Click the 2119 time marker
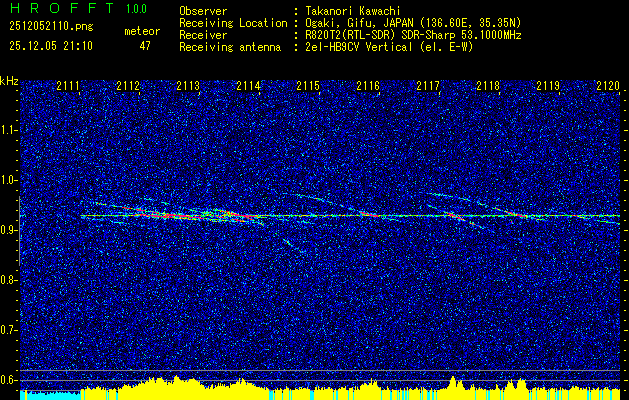629x400 pixels. coord(548,86)
